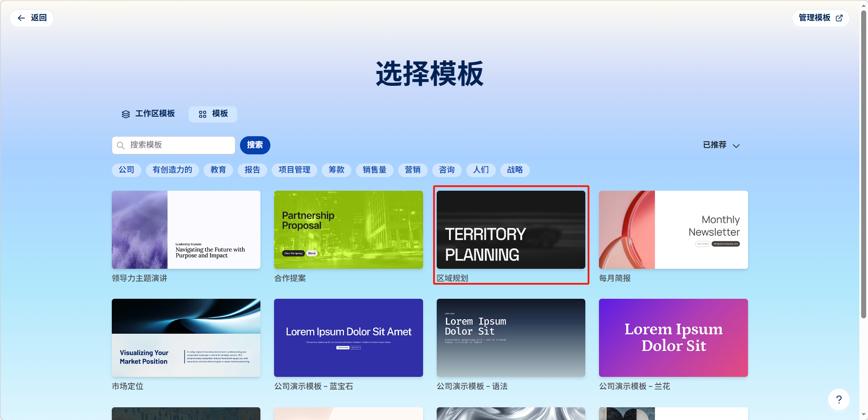
Task: Enable the 项目管理 filter chip
Action: [294, 170]
